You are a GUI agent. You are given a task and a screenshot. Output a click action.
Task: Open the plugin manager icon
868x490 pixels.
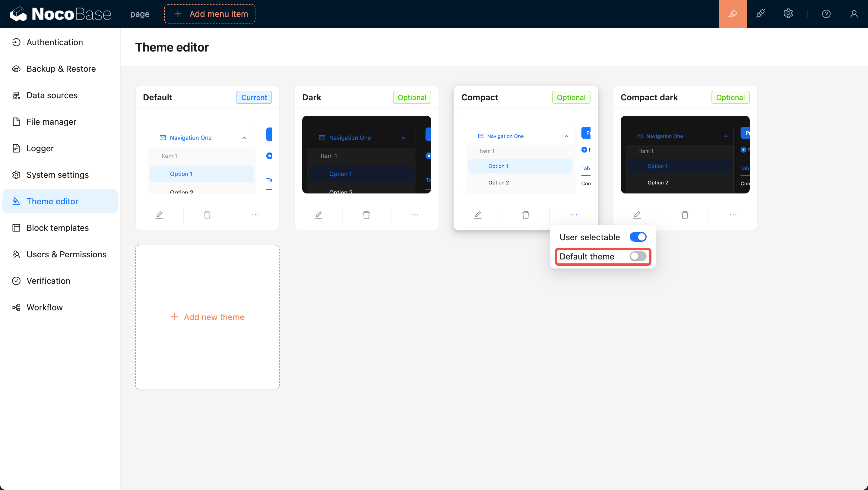tap(761, 14)
